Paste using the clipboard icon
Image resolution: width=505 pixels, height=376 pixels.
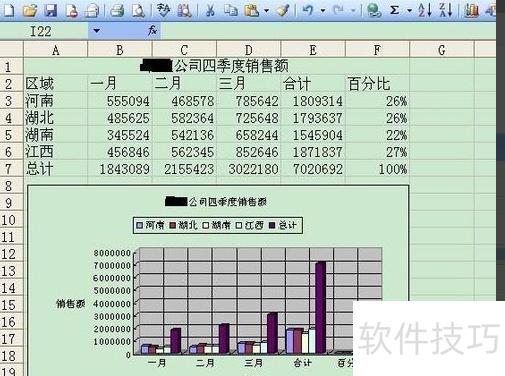tap(252, 10)
